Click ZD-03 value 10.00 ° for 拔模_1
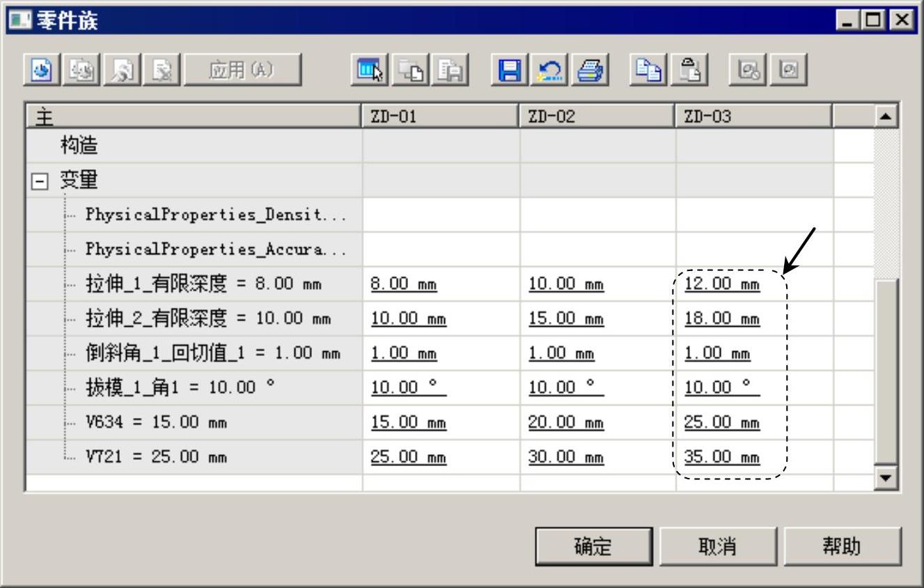924x588 pixels. [x=722, y=388]
